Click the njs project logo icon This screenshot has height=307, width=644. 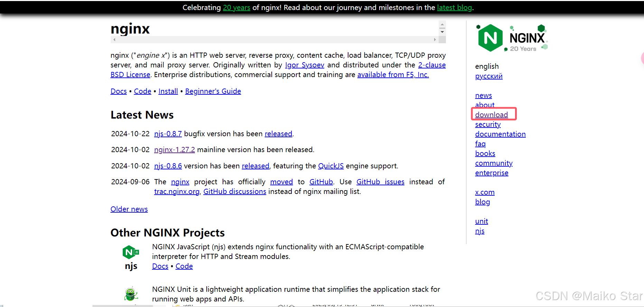[131, 252]
